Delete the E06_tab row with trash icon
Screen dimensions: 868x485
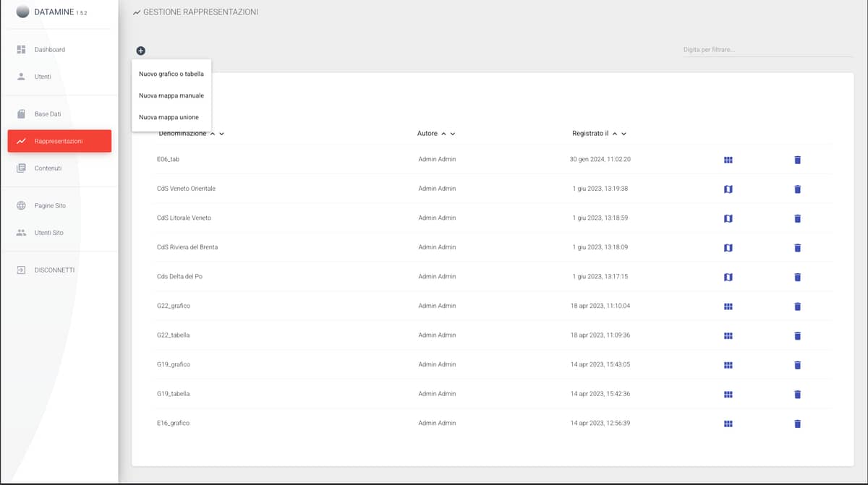(x=798, y=159)
